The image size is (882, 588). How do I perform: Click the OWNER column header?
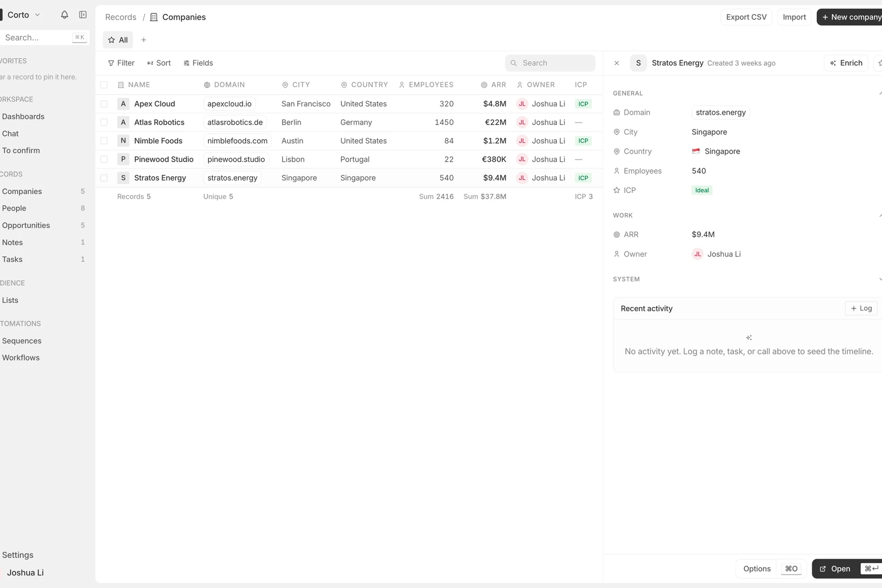(536, 85)
